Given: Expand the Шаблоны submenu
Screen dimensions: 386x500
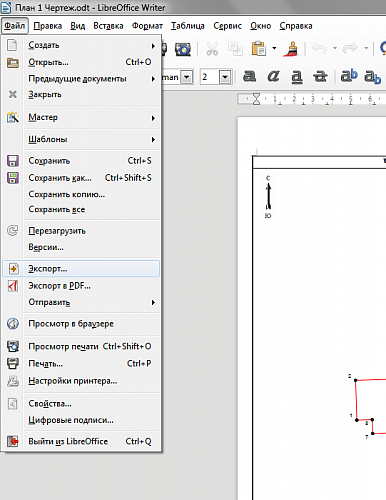Looking at the screenshot, I should [153, 139].
